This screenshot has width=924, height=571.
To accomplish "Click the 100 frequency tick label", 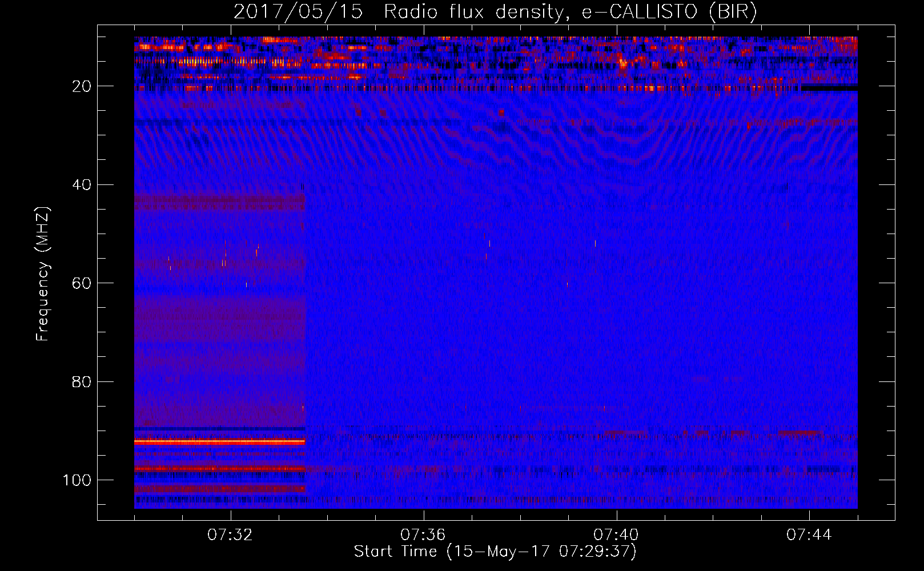I will pyautogui.click(x=77, y=480).
